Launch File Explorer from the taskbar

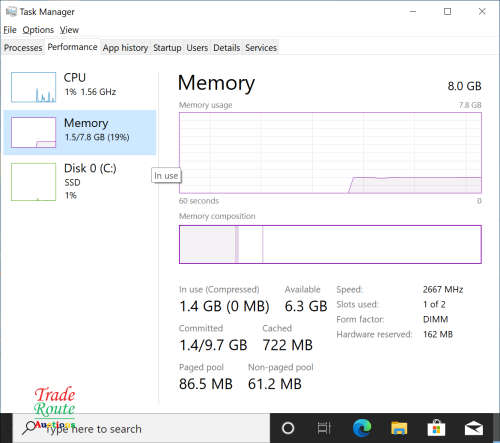[x=399, y=428]
